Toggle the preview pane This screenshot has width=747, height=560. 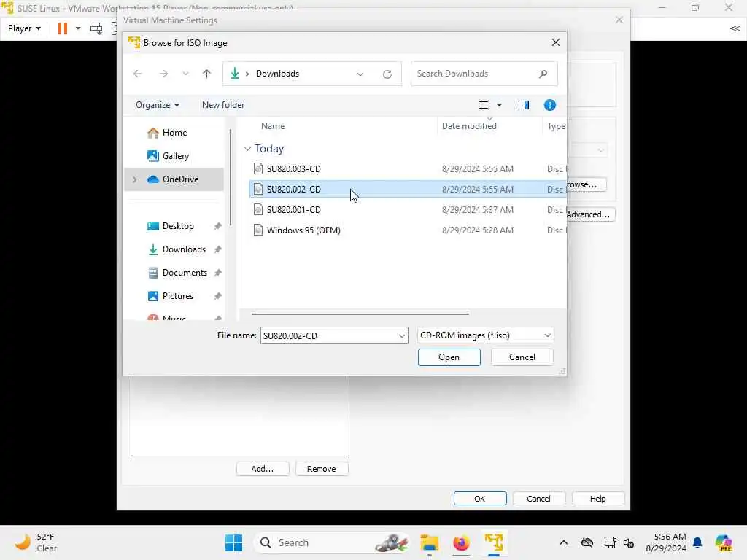pyautogui.click(x=524, y=105)
